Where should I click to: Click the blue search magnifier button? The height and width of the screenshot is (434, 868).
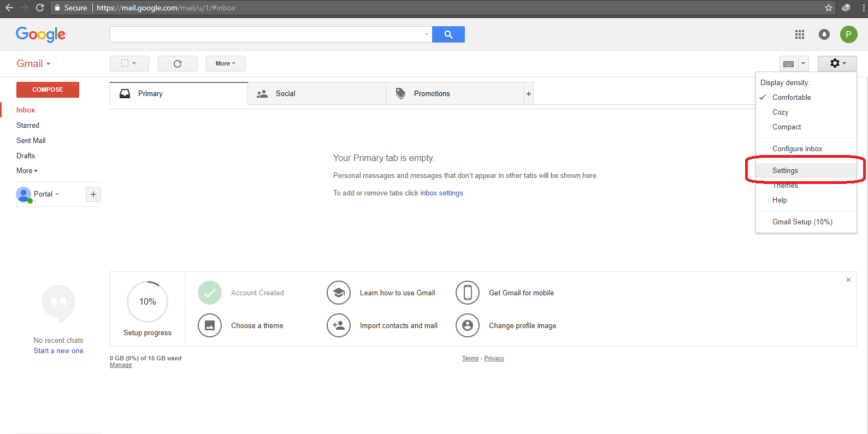point(448,34)
